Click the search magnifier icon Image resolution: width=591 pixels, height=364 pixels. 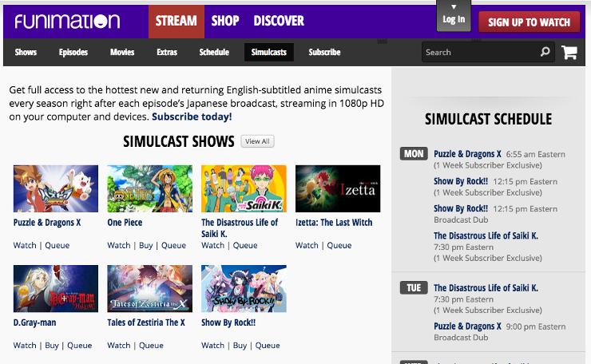(545, 52)
